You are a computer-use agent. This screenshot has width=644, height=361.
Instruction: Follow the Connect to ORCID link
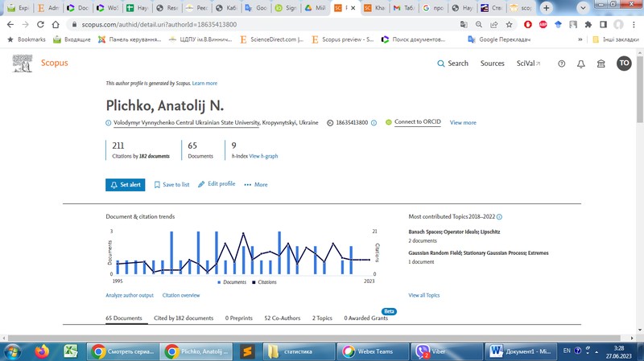[417, 122]
